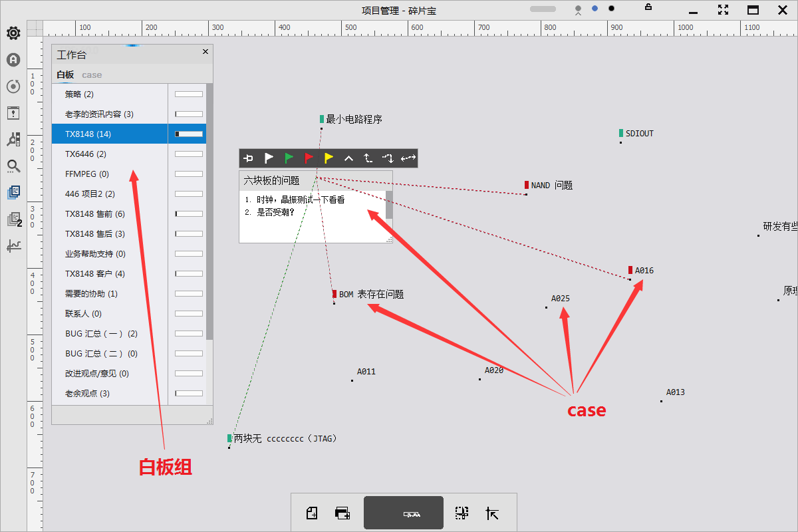Close the 工作台 panel
This screenshot has width=798, height=532.
pos(205,51)
